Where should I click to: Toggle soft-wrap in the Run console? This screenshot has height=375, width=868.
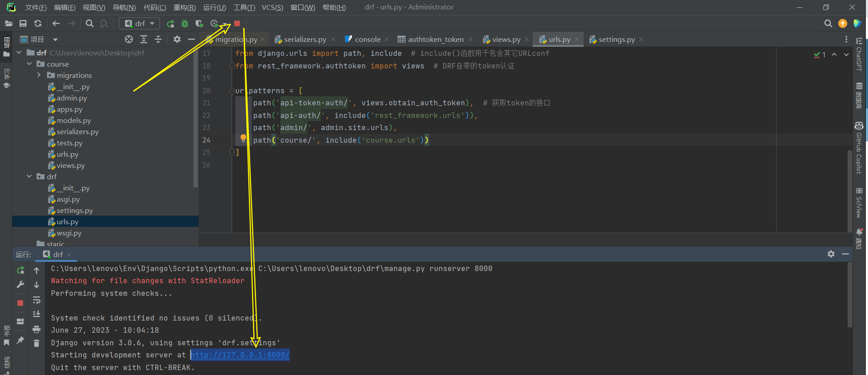pyautogui.click(x=37, y=300)
